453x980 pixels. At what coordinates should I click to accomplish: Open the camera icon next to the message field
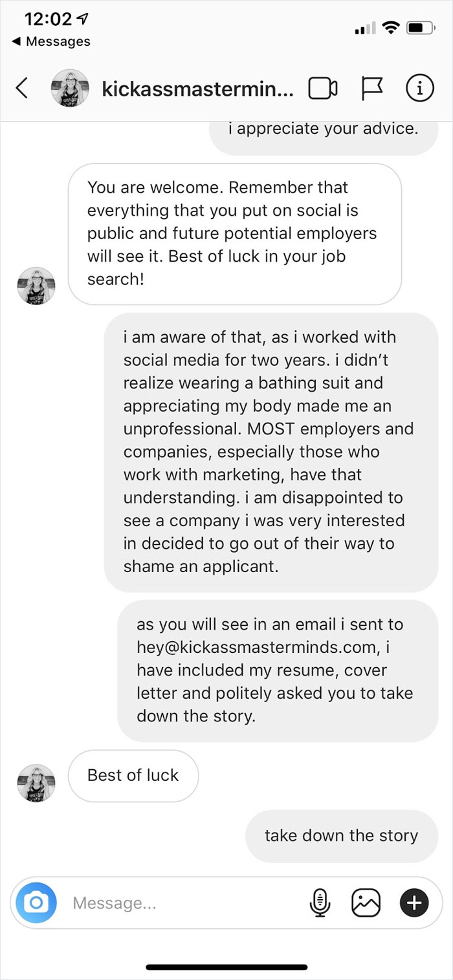click(36, 902)
